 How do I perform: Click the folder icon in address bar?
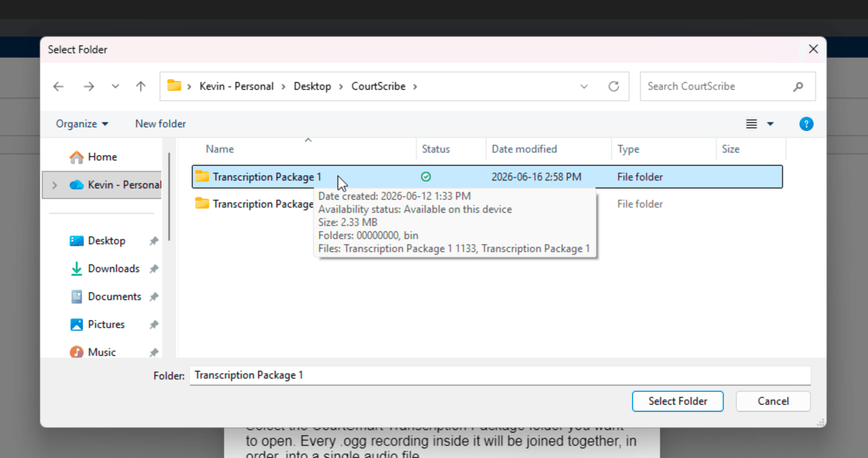click(174, 85)
